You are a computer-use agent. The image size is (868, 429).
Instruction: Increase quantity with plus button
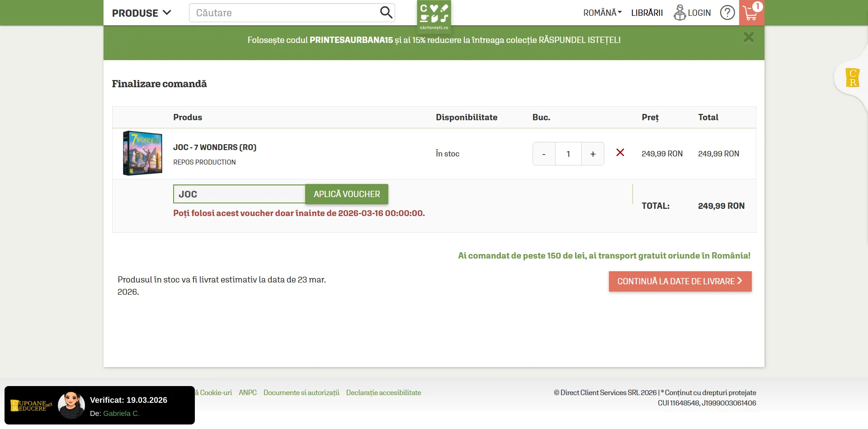(x=593, y=154)
